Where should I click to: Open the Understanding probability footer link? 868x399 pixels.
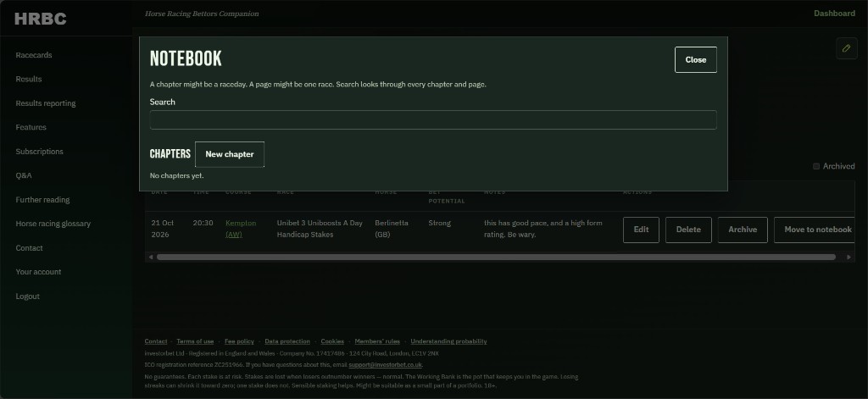tap(448, 341)
